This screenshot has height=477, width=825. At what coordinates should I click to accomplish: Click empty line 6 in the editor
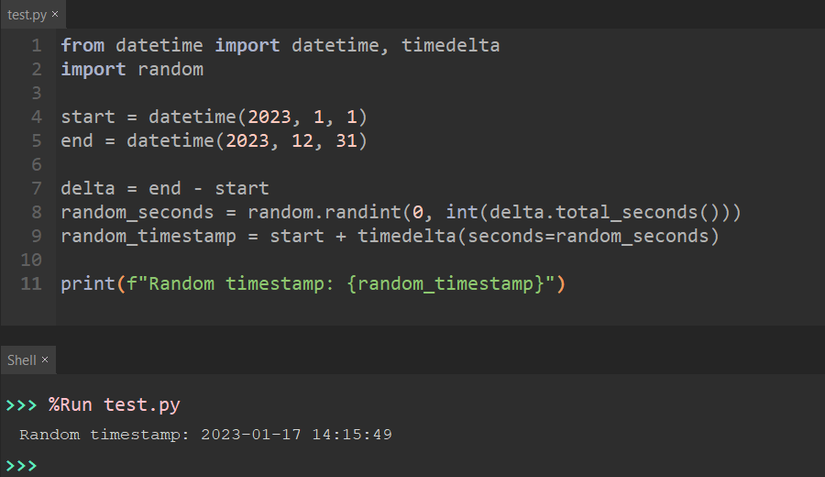[x=300, y=165]
